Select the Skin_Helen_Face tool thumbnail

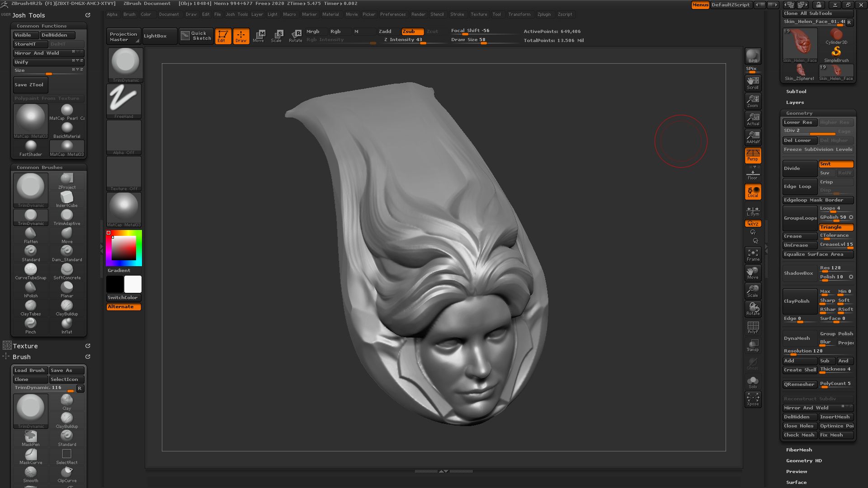pyautogui.click(x=800, y=45)
